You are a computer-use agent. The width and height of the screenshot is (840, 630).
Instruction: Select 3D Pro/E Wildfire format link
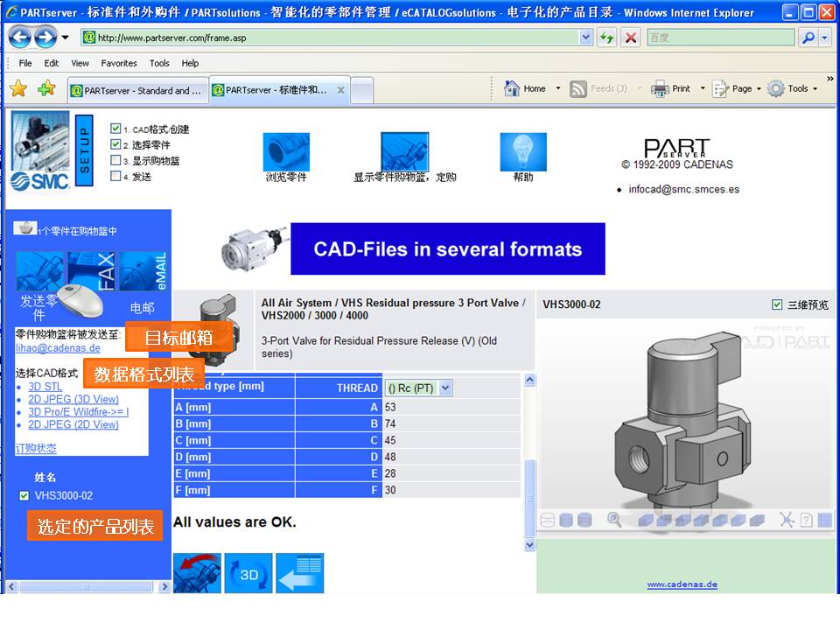[x=78, y=412]
